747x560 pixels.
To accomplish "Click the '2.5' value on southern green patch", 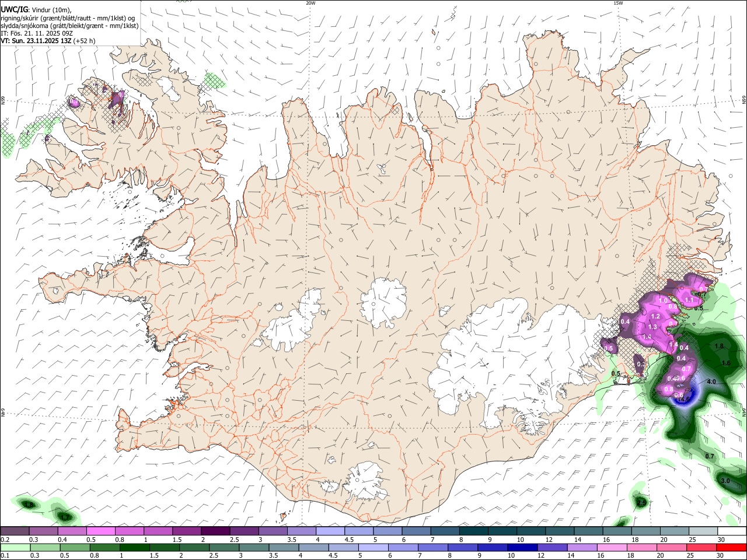I will click(641, 503).
